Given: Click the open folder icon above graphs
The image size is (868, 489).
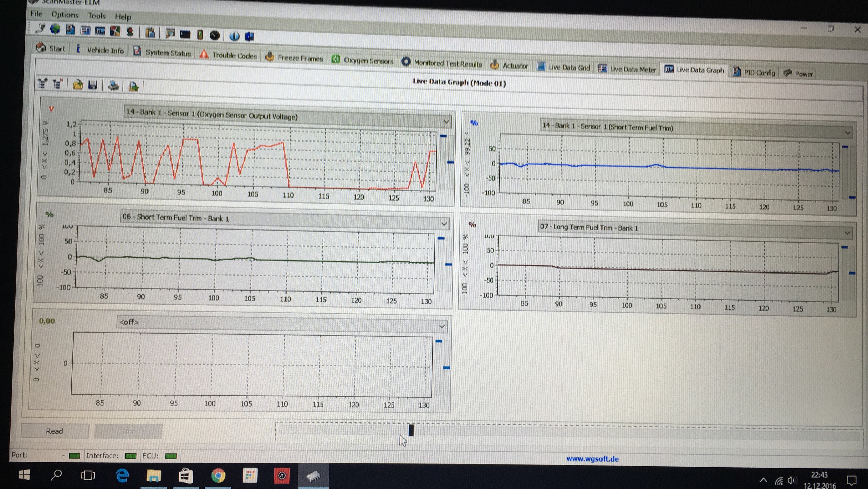Looking at the screenshot, I should 78,84.
